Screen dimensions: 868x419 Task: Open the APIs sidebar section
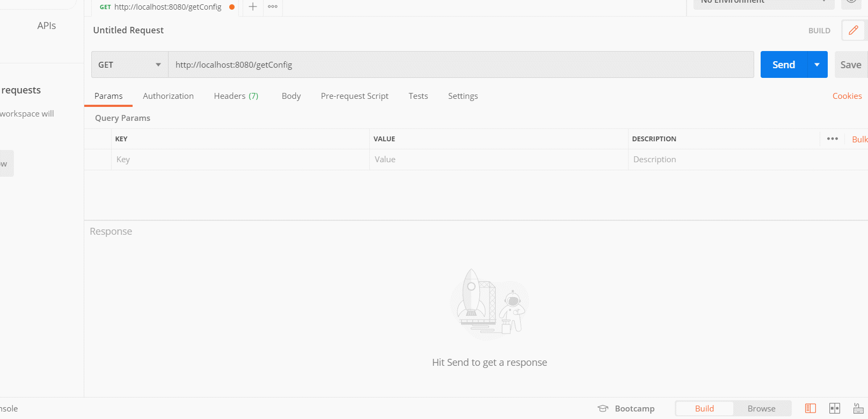[x=47, y=26]
